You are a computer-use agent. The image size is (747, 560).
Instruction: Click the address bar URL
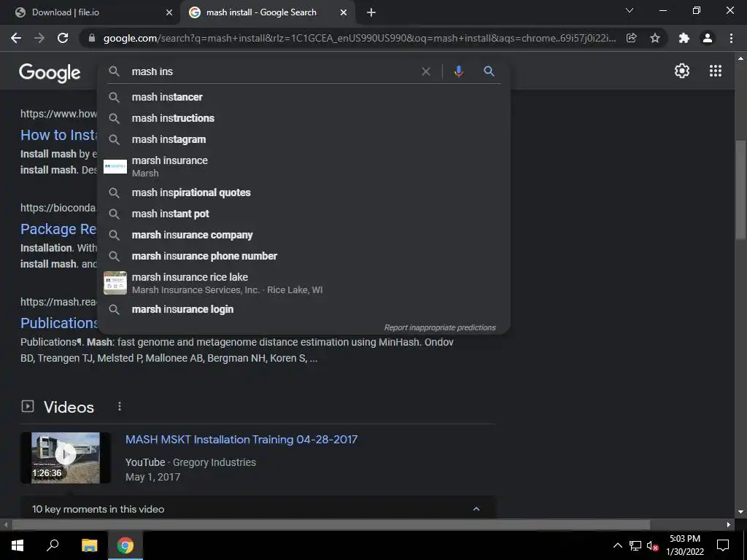coord(359,38)
